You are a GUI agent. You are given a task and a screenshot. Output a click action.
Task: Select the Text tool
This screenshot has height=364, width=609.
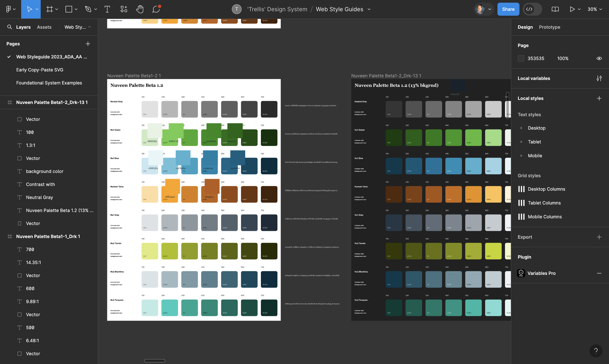tap(107, 9)
